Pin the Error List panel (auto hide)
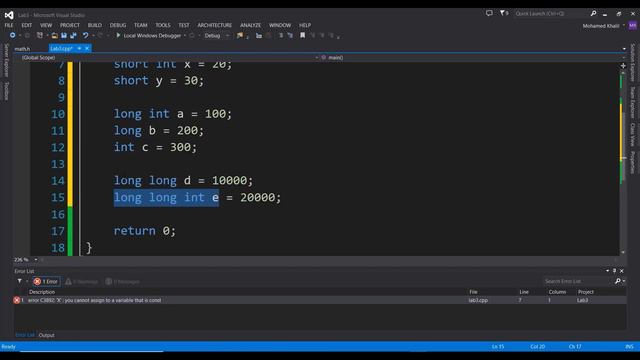The height and width of the screenshot is (360, 640). (x=615, y=271)
